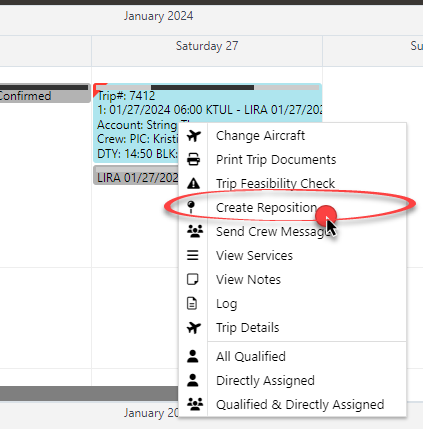Image resolution: width=423 pixels, height=429 pixels.
Task: Click the group icon for Qualified & Directly Assigned
Action: click(195, 404)
